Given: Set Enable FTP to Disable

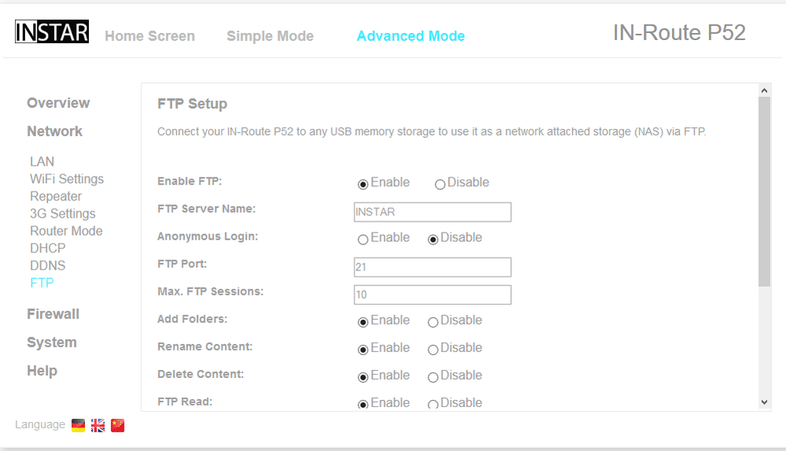Looking at the screenshot, I should 440,184.
